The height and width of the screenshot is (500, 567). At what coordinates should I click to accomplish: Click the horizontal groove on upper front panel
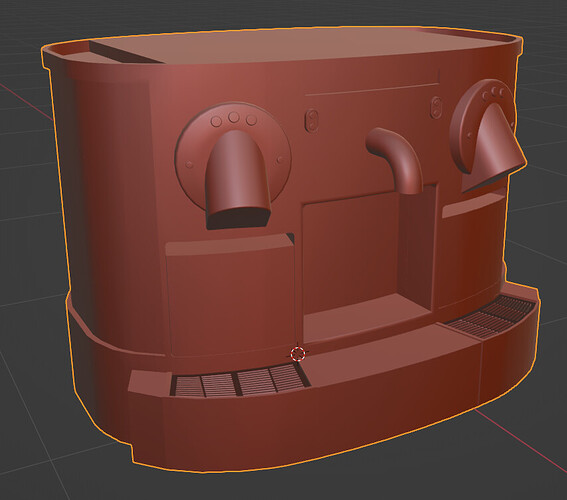(x=372, y=89)
